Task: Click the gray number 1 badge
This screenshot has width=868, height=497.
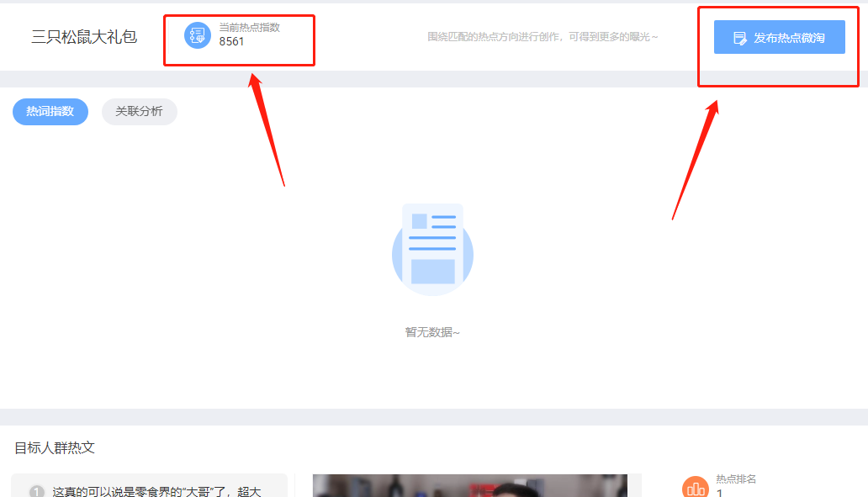Action: pos(37,492)
